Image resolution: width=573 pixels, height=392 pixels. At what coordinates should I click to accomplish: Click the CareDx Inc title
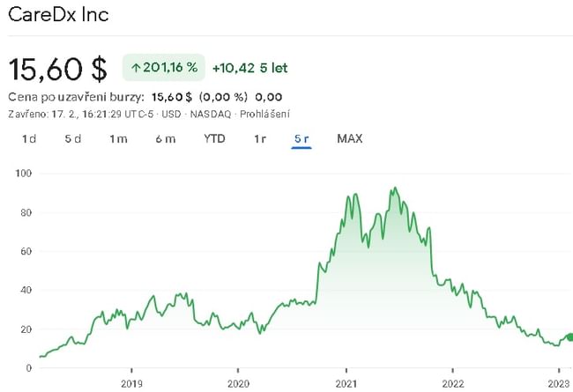pyautogui.click(x=59, y=17)
